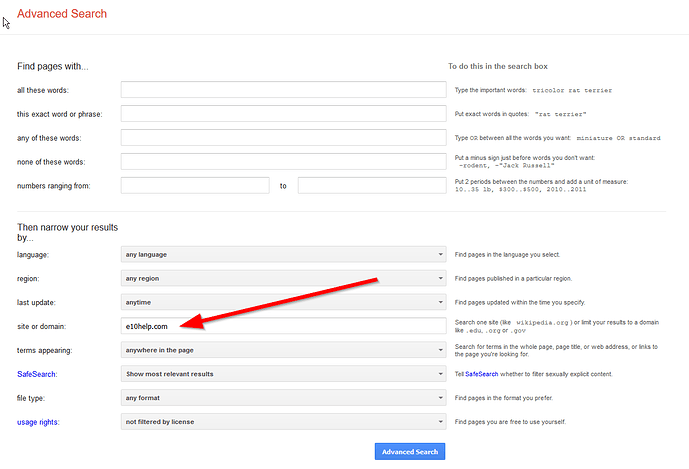Viewport: 689px width, 469px height.
Task: Focus the 'this exact word or phrase' field
Action: point(282,113)
